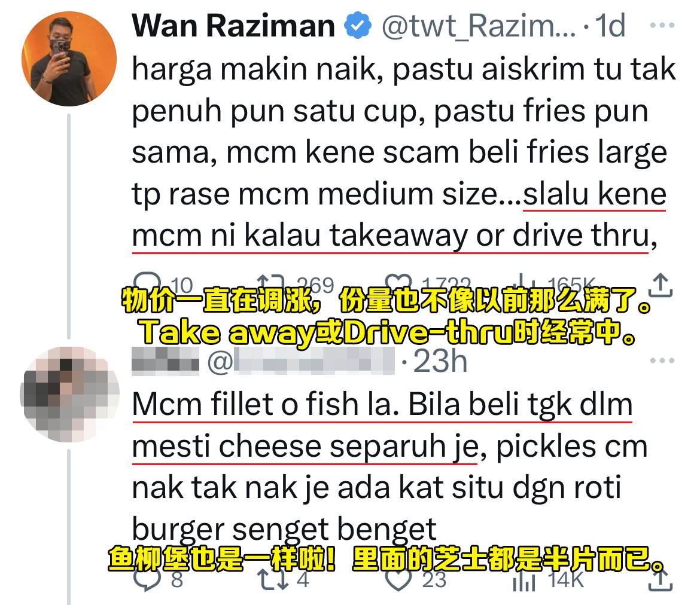Open more options menu on Wan Raziman's tweet
The image size is (700, 605).
tap(662, 26)
